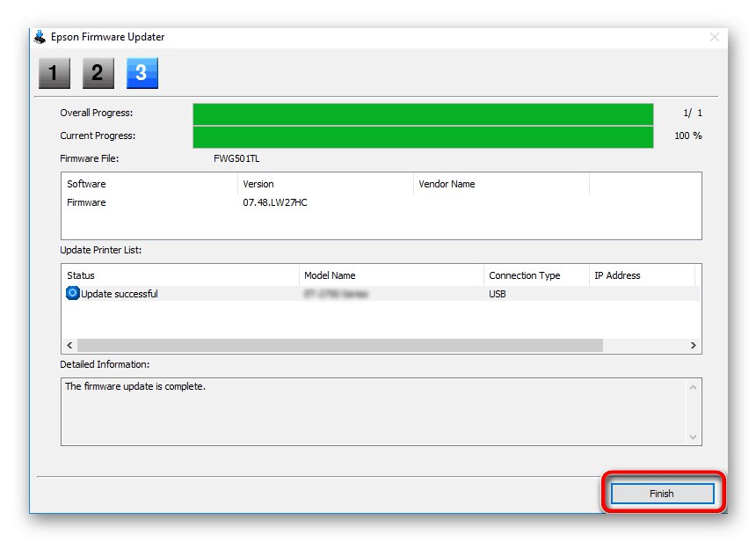The image size is (756, 542).
Task: Click the printer list left scroll arrow
Action: (x=69, y=345)
